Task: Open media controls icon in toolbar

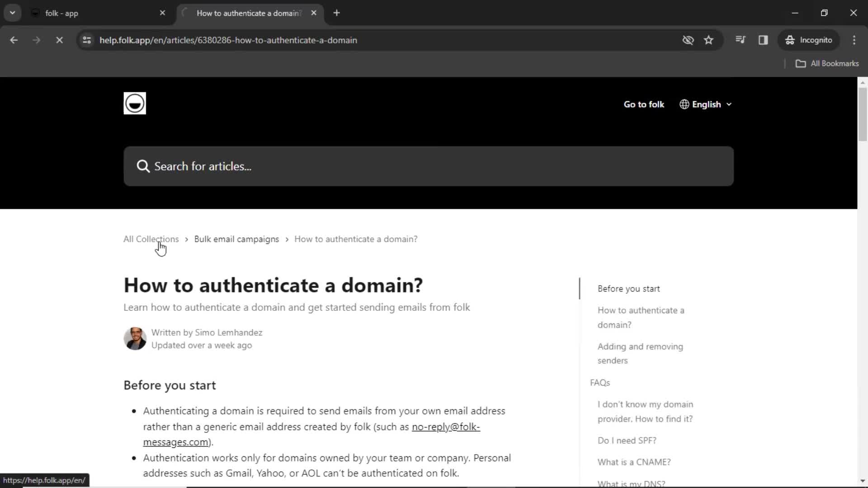Action: coord(740,40)
